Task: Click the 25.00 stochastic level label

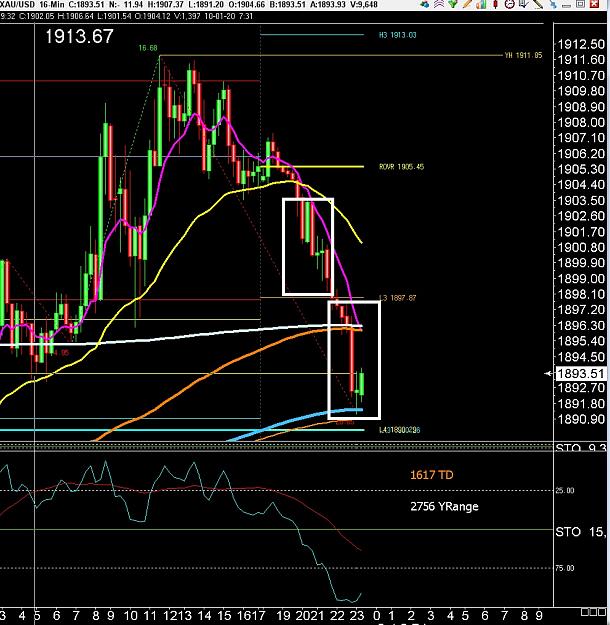Action: [565, 490]
